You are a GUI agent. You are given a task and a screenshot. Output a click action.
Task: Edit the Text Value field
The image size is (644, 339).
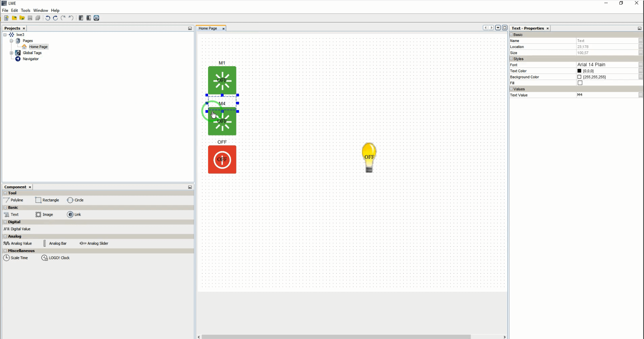pos(606,95)
